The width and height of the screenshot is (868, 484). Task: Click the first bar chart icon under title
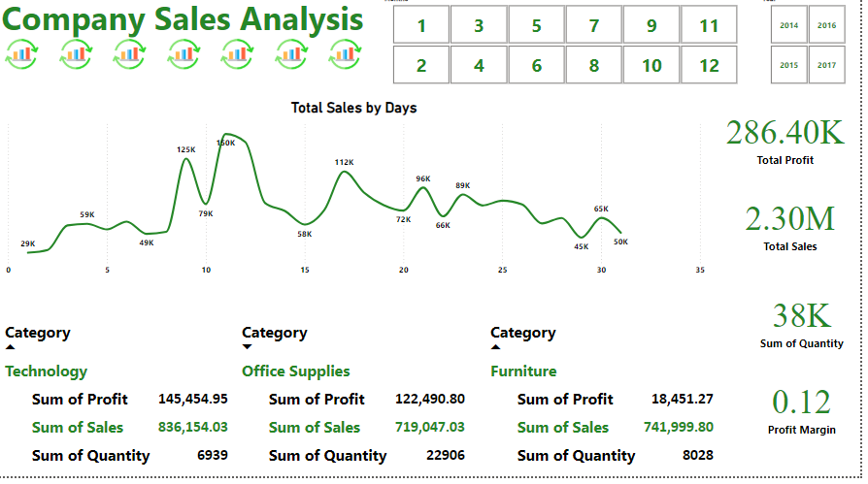click(x=21, y=54)
